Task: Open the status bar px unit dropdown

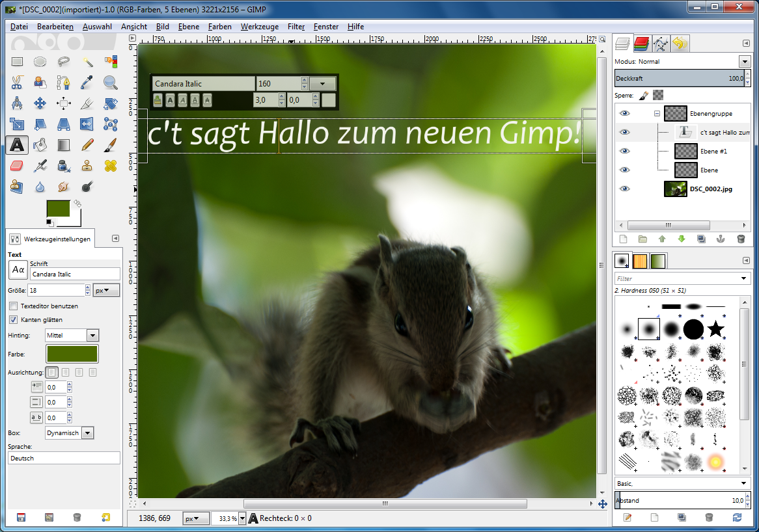Action: pyautogui.click(x=195, y=518)
